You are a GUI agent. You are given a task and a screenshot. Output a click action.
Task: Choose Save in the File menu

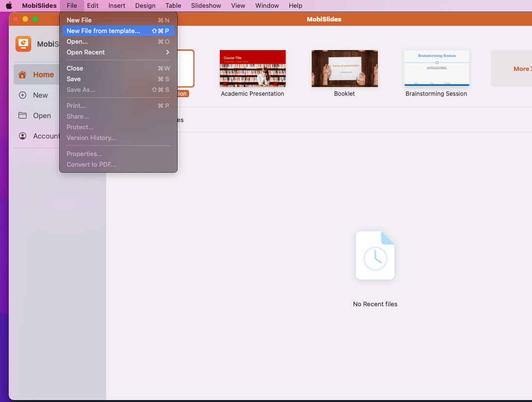pos(73,79)
